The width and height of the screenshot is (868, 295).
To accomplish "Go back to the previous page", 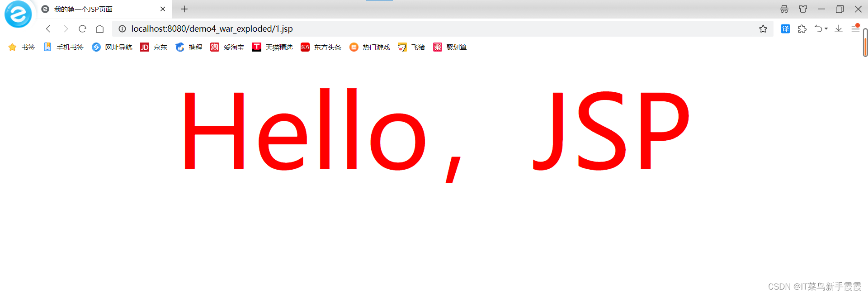I will pyautogui.click(x=48, y=29).
